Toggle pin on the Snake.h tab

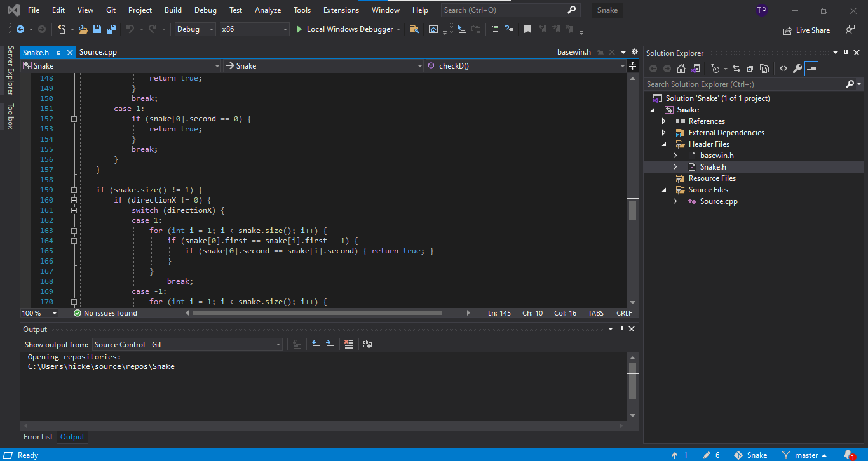pos(58,53)
